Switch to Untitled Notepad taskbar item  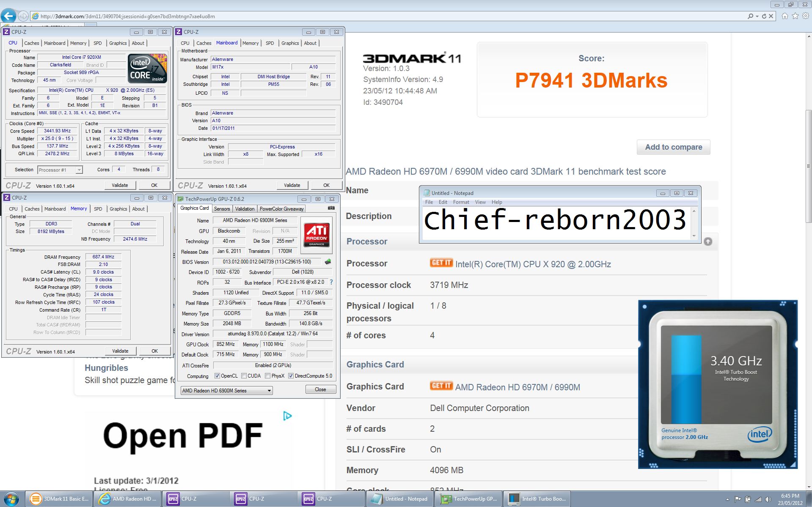tap(400, 499)
